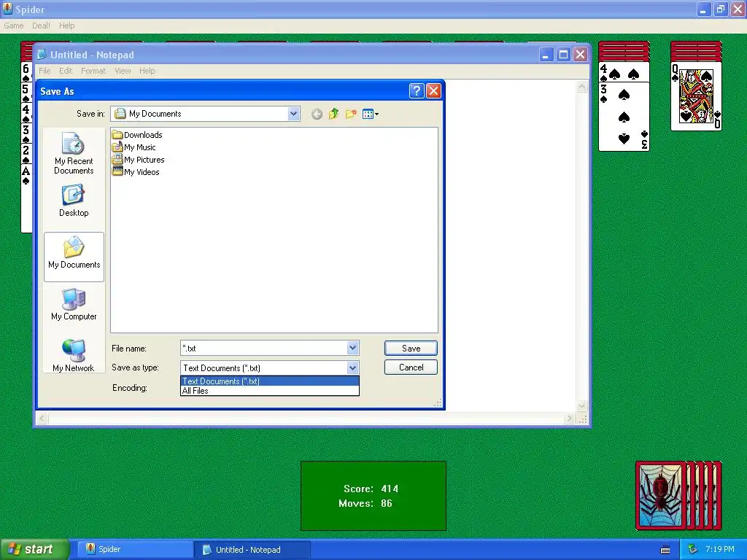Click the Notepad title bar icon
747x560 pixels.
[42, 54]
